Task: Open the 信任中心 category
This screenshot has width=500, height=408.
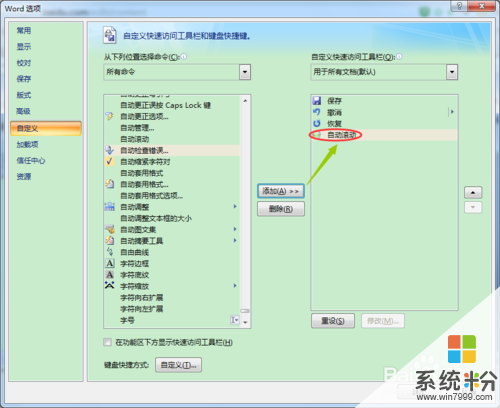Action: (31, 161)
